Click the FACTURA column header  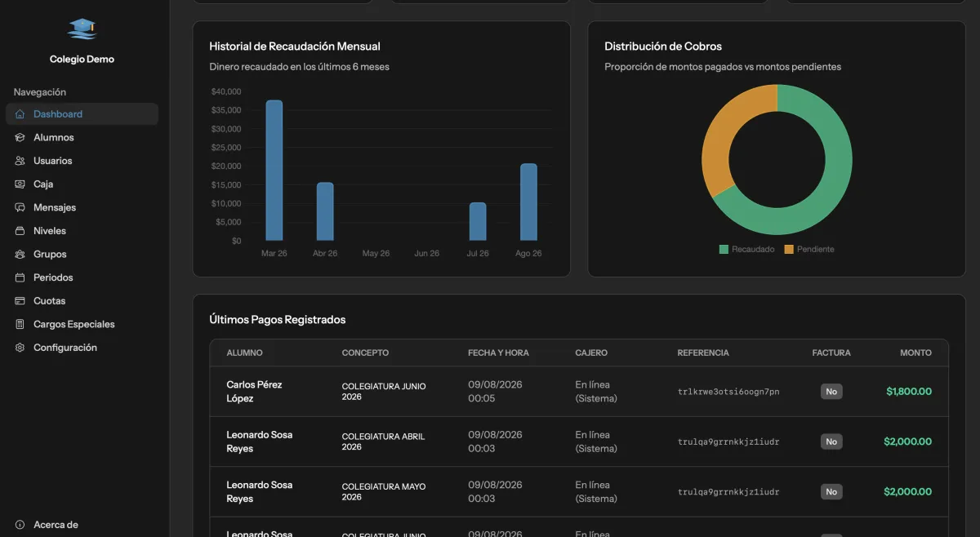tap(831, 353)
